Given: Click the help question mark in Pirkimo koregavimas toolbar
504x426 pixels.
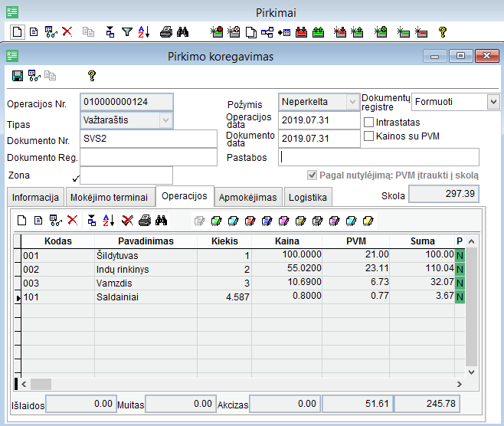Looking at the screenshot, I should point(91,75).
